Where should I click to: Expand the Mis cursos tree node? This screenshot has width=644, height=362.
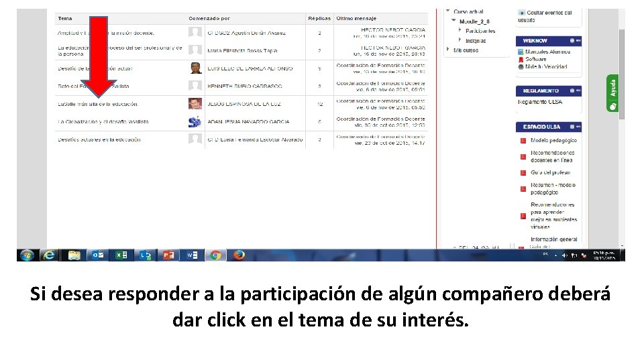coord(448,50)
